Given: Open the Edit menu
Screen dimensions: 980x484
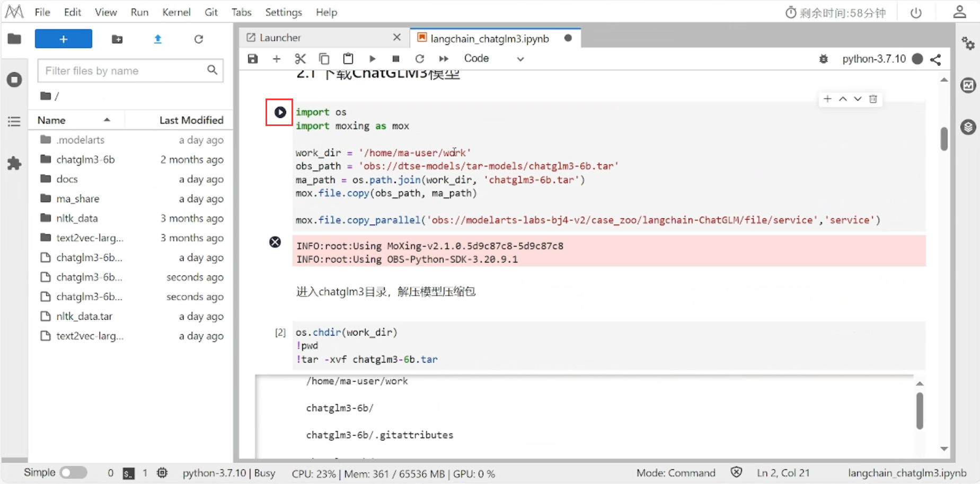Looking at the screenshot, I should 73,12.
